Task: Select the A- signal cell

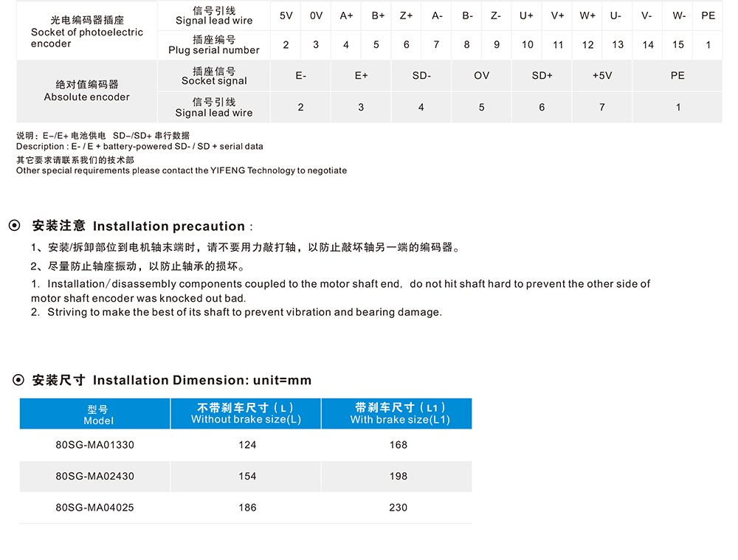Action: pyautogui.click(x=437, y=15)
